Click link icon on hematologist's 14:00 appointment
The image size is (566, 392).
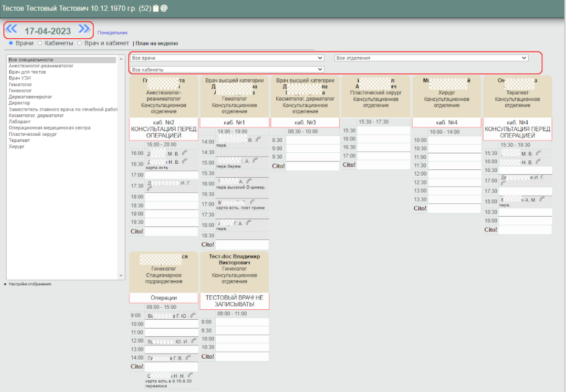tap(258, 140)
